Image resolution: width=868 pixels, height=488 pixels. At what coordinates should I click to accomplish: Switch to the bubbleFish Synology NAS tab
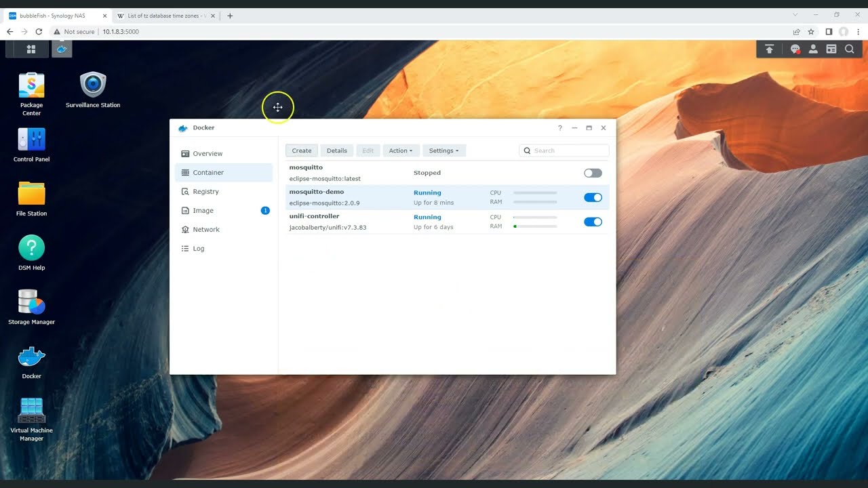tap(57, 16)
